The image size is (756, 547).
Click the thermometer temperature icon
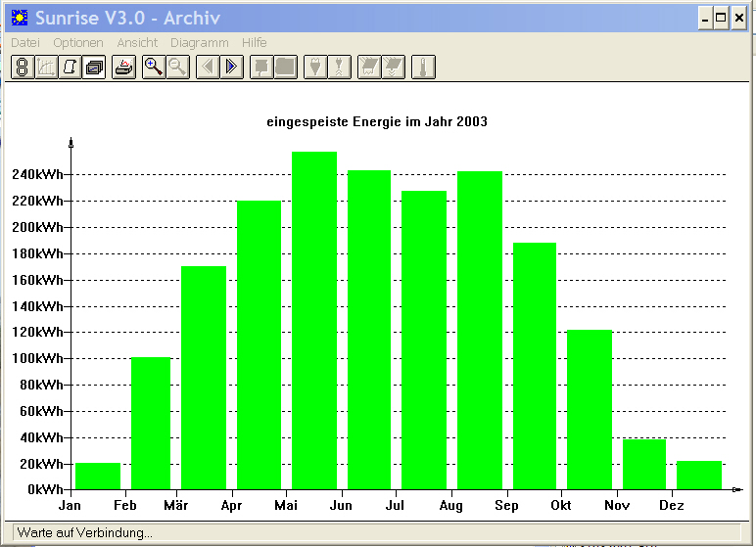click(423, 67)
